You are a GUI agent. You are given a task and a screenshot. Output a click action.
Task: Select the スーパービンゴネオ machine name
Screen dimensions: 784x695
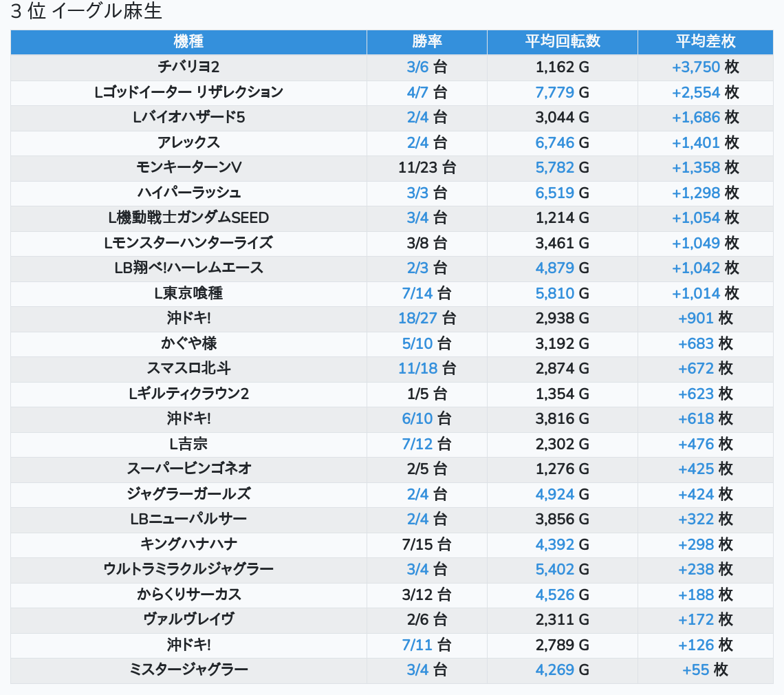coord(188,469)
